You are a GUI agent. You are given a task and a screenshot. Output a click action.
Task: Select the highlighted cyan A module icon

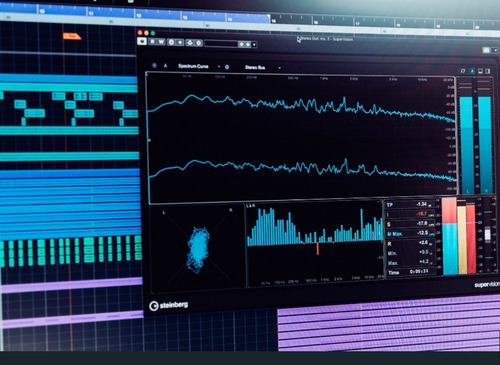(472, 71)
